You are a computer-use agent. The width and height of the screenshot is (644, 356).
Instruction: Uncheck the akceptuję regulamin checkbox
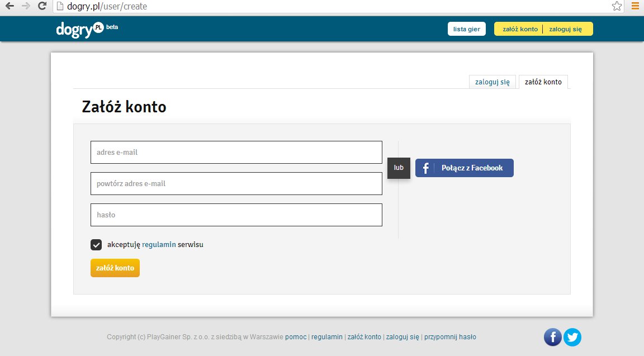coord(96,245)
